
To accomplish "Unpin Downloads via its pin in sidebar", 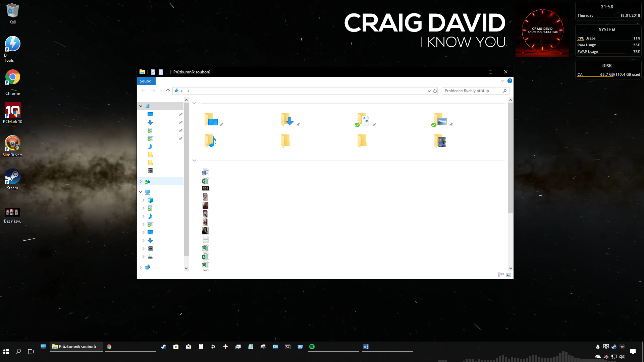I will 180,122.
